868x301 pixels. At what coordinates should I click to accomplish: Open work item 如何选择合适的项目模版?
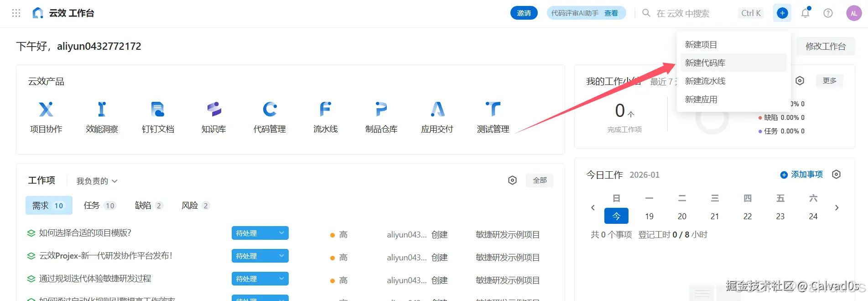85,233
